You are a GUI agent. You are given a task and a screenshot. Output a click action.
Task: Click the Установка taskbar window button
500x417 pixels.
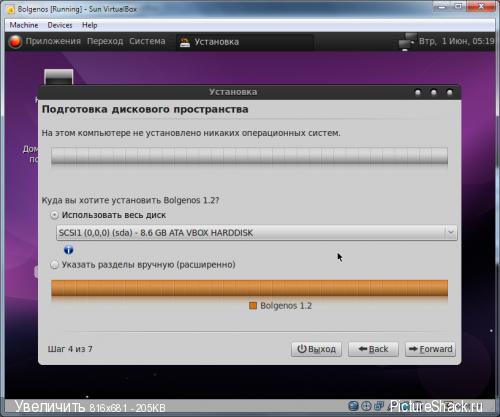[245, 42]
